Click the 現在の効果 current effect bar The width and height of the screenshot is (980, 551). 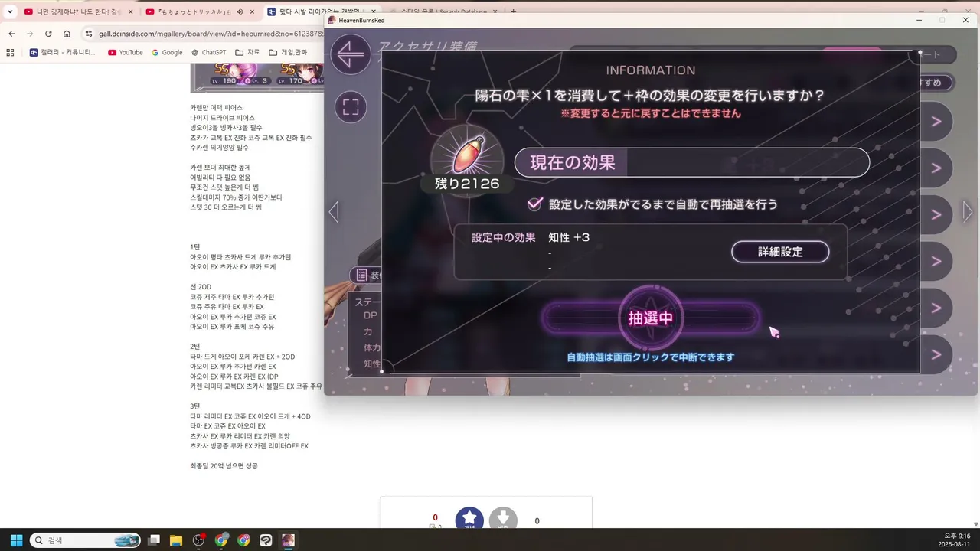click(692, 162)
